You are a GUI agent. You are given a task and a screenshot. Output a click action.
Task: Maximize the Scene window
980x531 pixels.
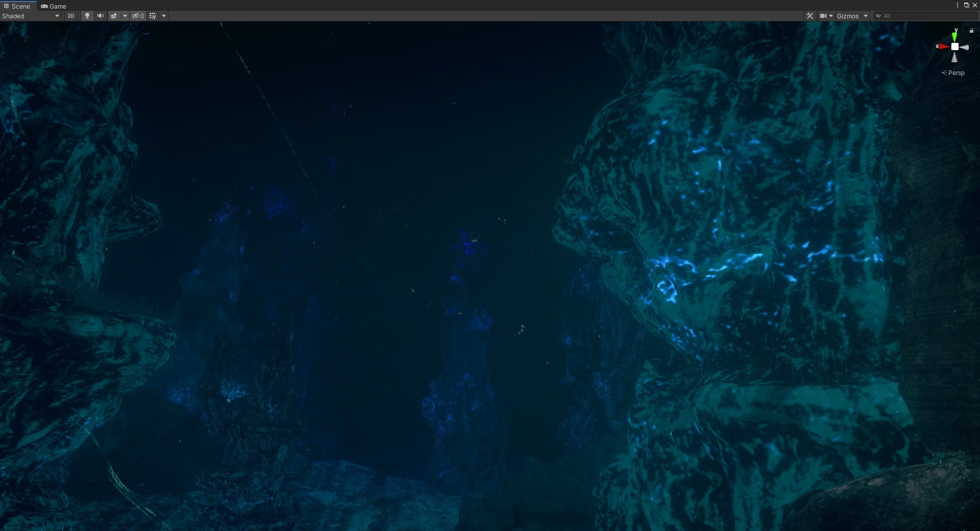click(x=966, y=5)
